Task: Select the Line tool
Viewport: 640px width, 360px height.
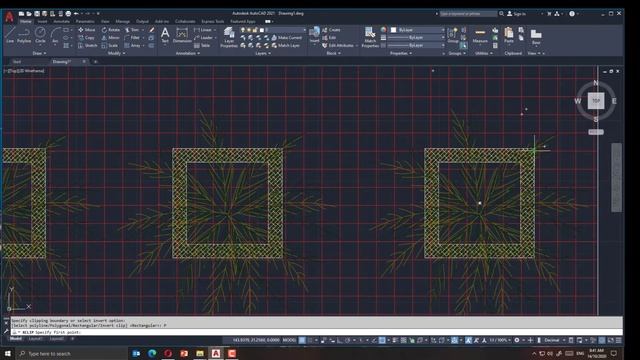Action: coord(10,35)
